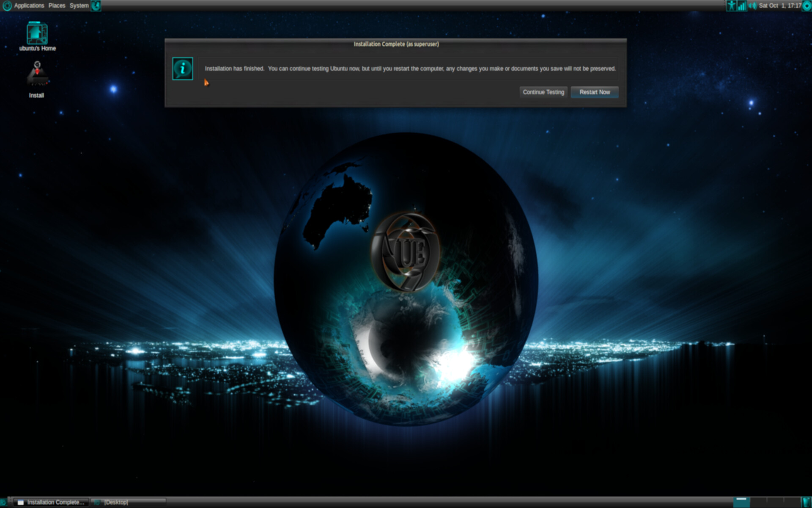Viewport: 812px width, 508px height.
Task: Open the Trash icon in bottom panel
Action: pos(807,502)
